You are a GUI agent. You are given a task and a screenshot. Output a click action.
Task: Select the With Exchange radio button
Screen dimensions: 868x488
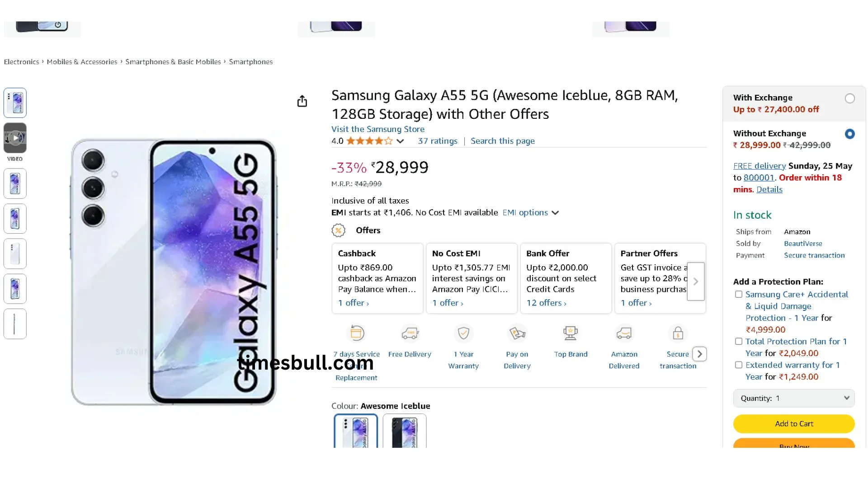[849, 99]
